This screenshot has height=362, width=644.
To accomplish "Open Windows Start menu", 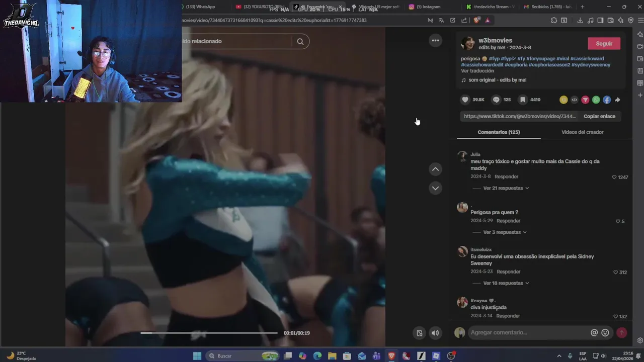I will tap(197, 356).
